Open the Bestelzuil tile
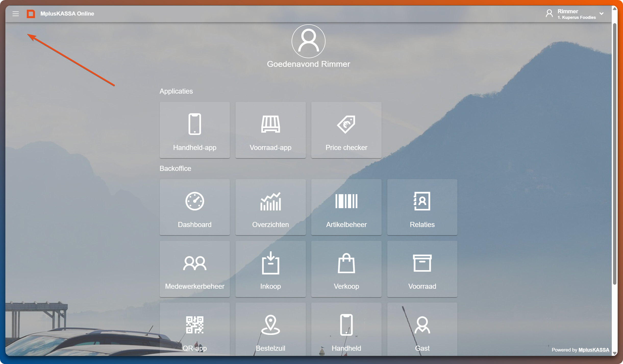 click(270, 330)
